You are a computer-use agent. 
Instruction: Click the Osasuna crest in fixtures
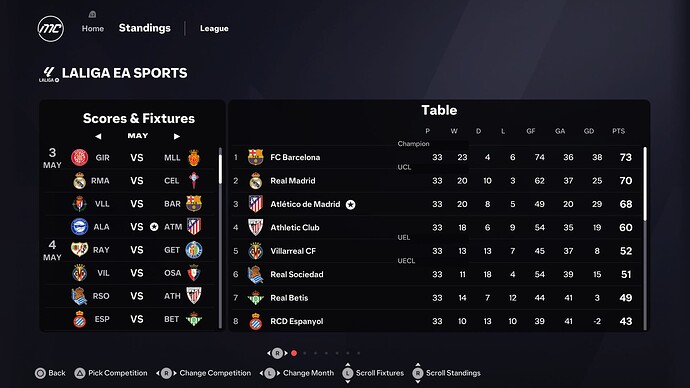pos(194,273)
